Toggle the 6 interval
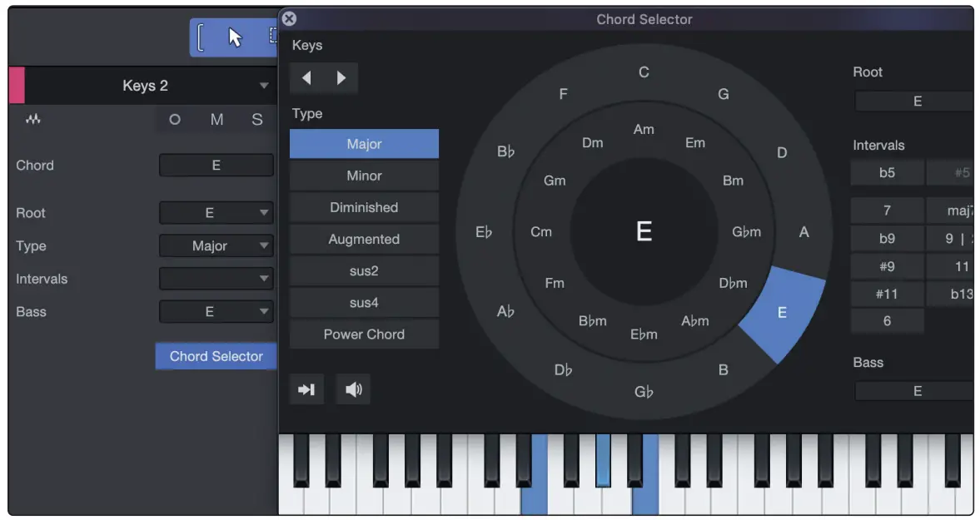980x520 pixels. coord(887,321)
